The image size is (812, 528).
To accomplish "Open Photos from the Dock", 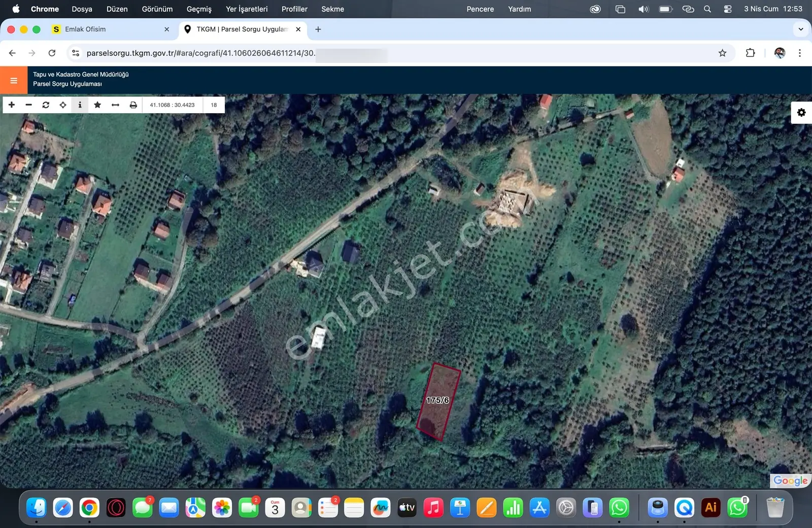I will click(222, 507).
